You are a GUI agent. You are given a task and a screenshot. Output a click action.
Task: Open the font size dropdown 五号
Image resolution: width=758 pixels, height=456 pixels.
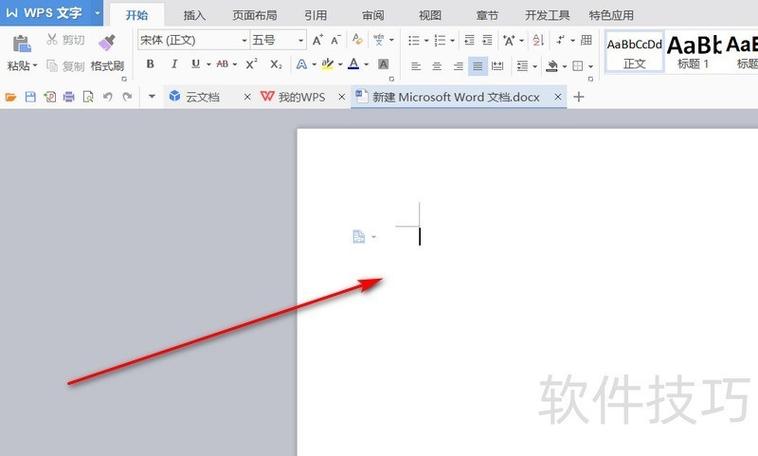[x=301, y=40]
